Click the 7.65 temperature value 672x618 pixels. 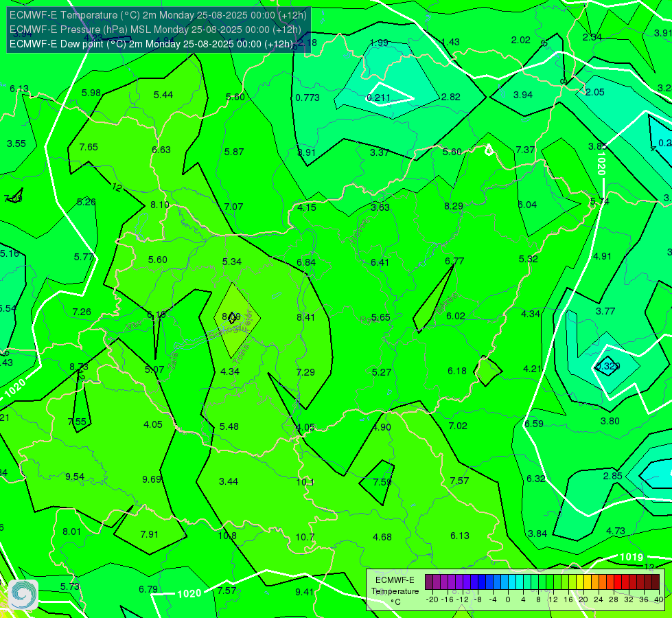[89, 147]
